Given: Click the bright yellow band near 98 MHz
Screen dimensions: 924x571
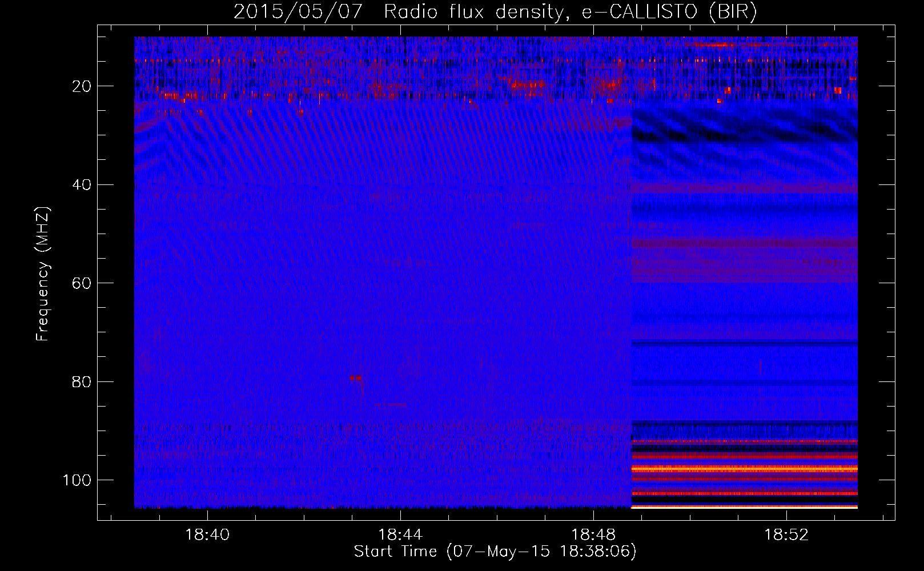Looking at the screenshot, I should tap(744, 469).
